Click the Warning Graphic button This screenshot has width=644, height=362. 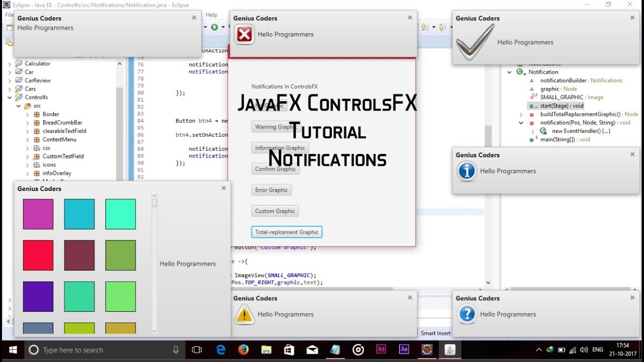(274, 127)
